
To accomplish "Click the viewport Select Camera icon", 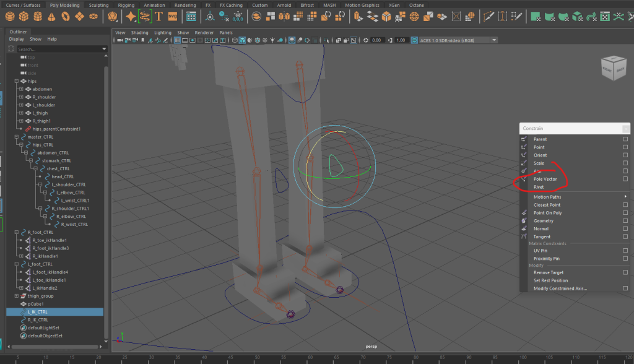I will [120, 40].
